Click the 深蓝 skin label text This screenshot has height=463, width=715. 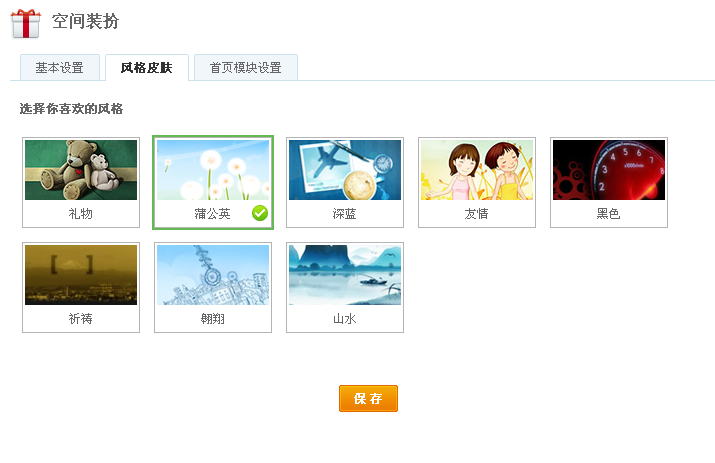pos(344,213)
